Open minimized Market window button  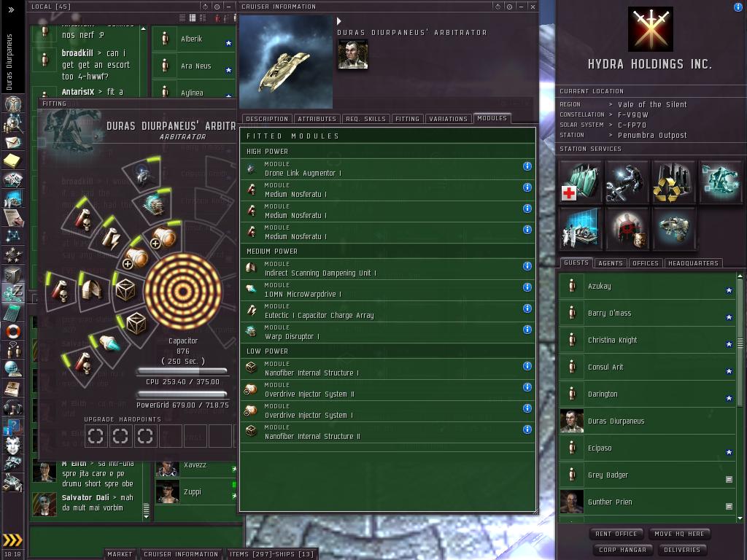tap(120, 554)
